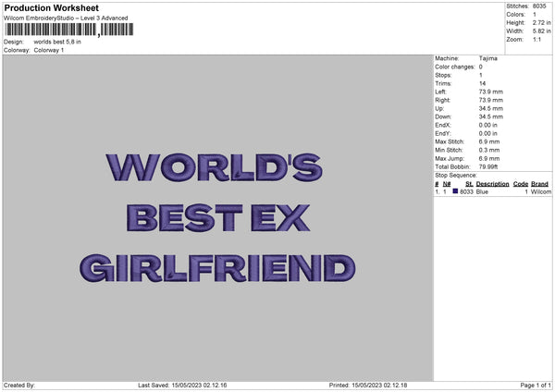The image size is (555, 392).
Task: Click the N# column header
Action: tap(447, 184)
